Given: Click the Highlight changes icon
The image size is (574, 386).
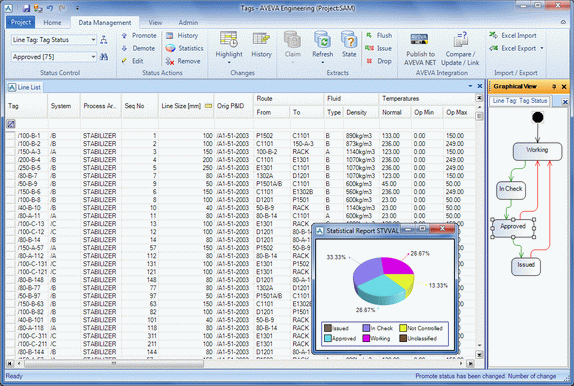Looking at the screenshot, I should [x=229, y=40].
